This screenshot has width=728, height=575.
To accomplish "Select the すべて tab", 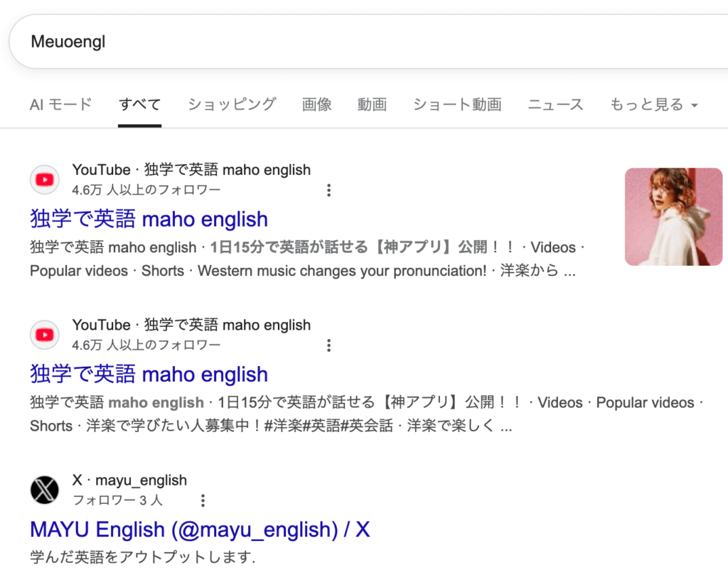I will coord(139,104).
